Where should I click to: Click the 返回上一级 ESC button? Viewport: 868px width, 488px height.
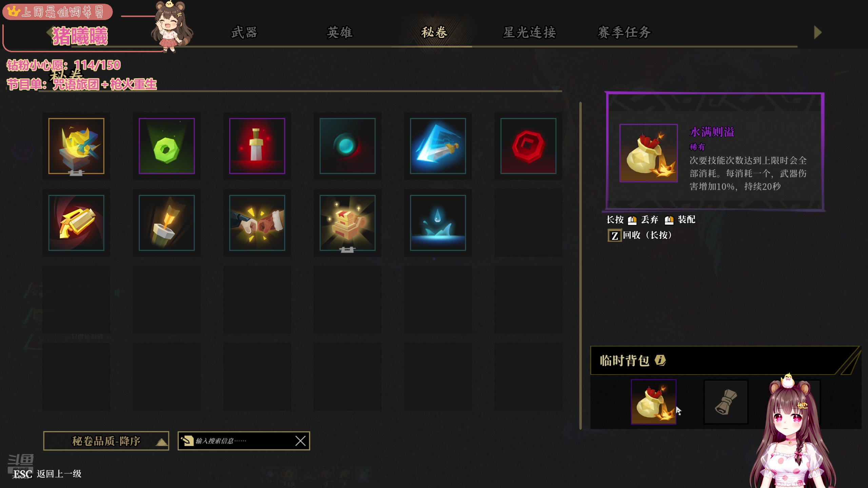click(x=47, y=474)
